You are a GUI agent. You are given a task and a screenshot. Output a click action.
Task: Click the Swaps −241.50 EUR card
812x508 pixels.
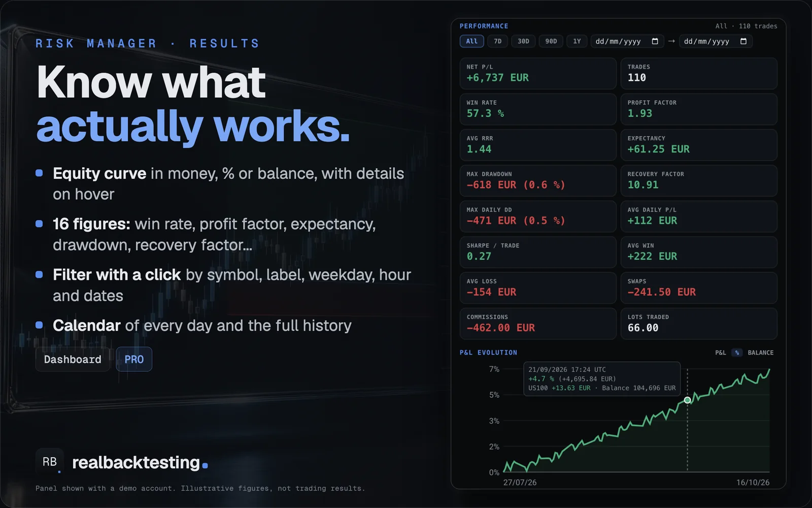[699, 288]
